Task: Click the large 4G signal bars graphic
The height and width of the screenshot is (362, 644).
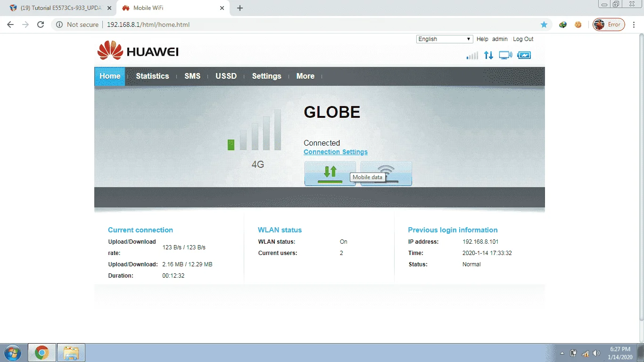Action: tap(255, 131)
